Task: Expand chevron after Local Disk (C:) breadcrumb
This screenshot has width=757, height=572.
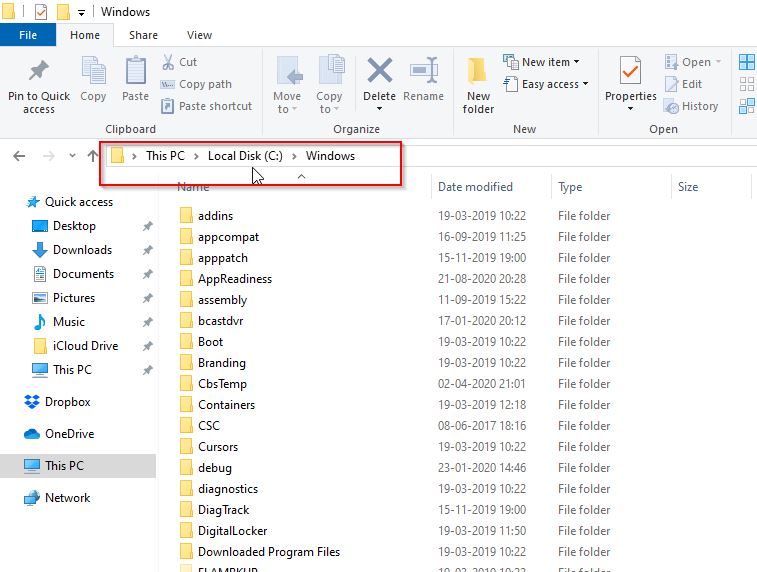Action: tap(294, 156)
